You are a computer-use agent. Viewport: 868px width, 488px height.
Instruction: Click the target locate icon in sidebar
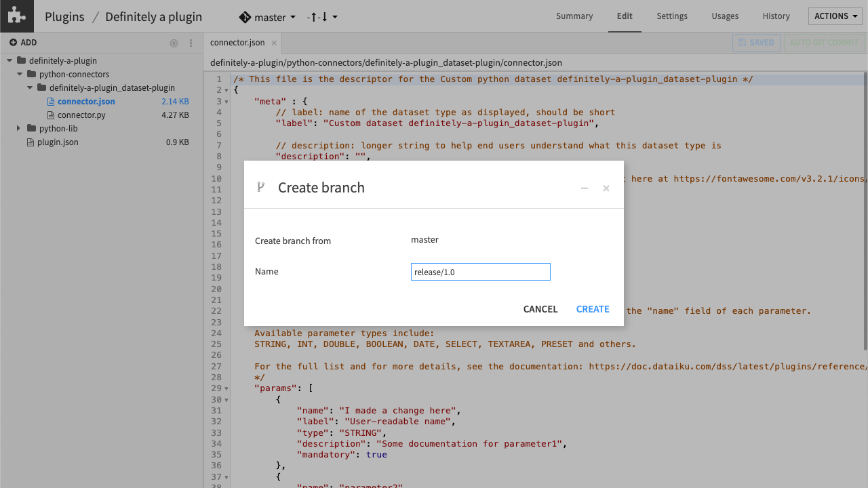(x=174, y=43)
